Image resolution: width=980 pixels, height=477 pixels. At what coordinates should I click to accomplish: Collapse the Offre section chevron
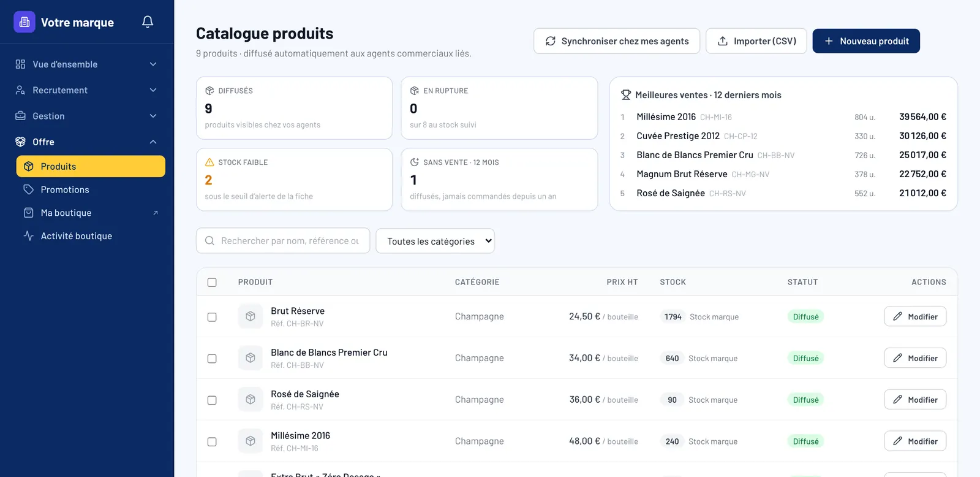pyautogui.click(x=153, y=142)
